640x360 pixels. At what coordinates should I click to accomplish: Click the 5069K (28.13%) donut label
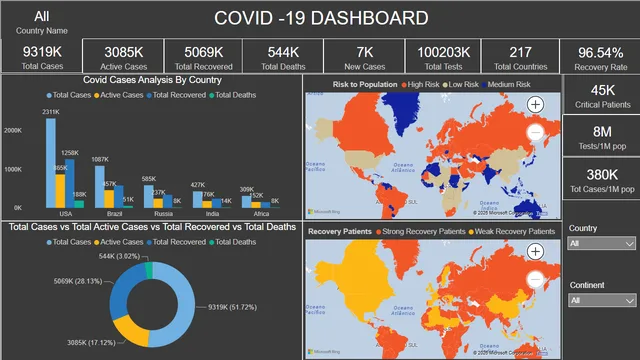[78, 281]
